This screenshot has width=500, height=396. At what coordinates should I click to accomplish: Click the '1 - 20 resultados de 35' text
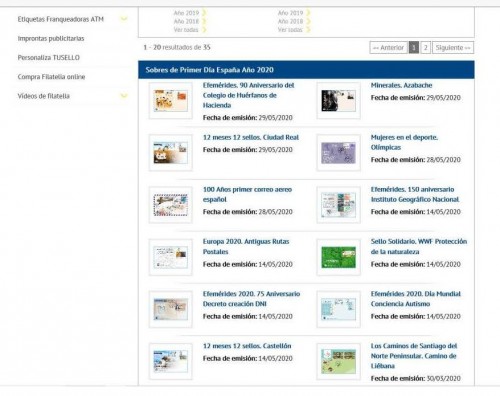(177, 47)
